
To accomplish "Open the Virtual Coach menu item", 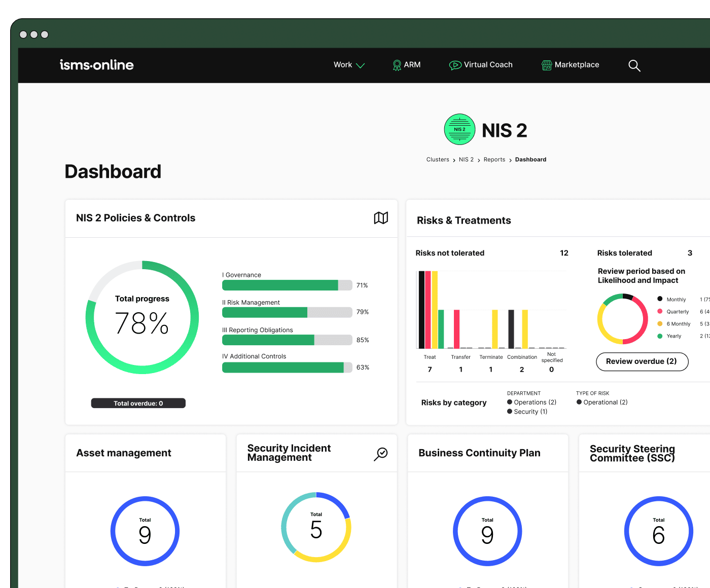I will 488,65.
